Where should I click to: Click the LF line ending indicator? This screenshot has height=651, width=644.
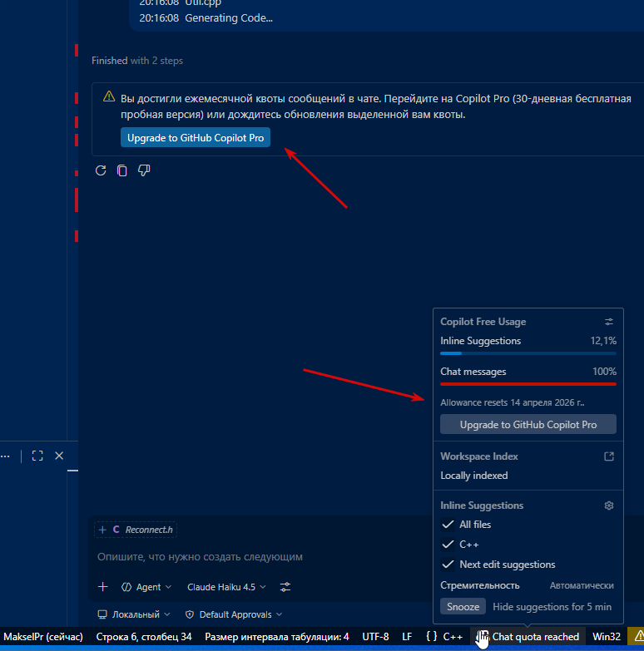407,637
